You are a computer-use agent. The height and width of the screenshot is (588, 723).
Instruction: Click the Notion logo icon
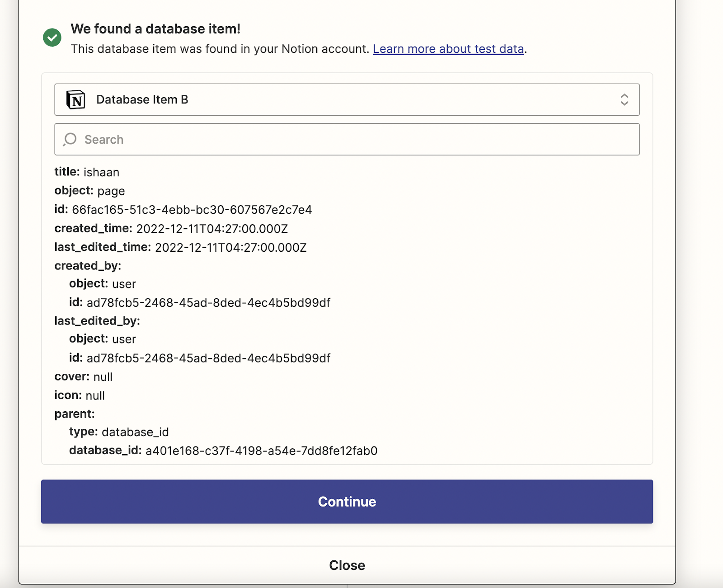(76, 100)
